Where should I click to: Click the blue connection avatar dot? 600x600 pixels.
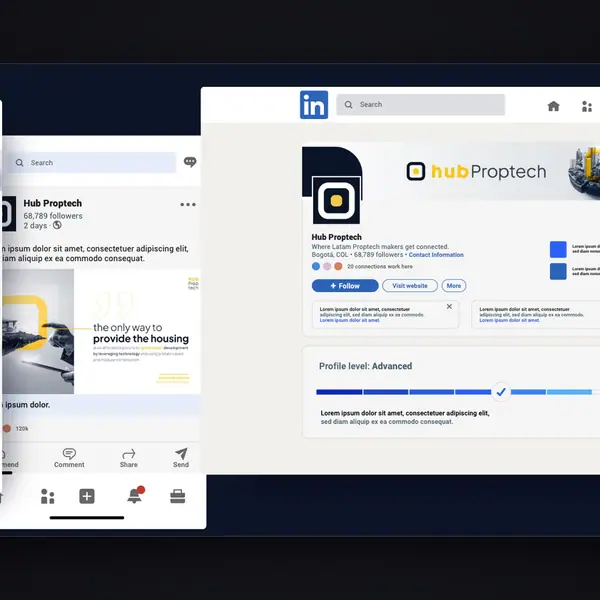(316, 266)
